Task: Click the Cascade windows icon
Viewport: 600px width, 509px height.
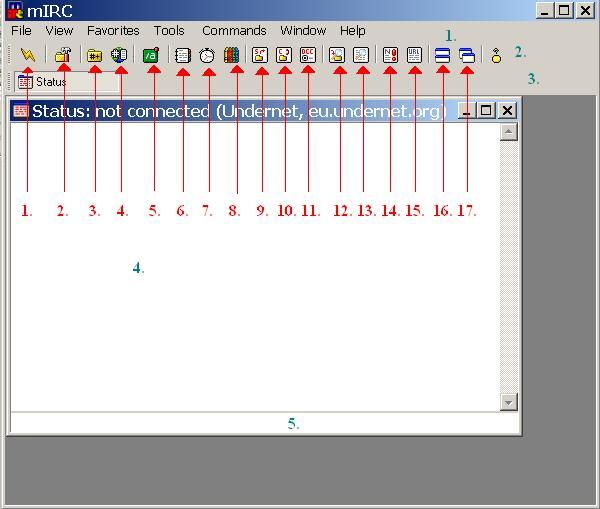Action: [x=467, y=56]
